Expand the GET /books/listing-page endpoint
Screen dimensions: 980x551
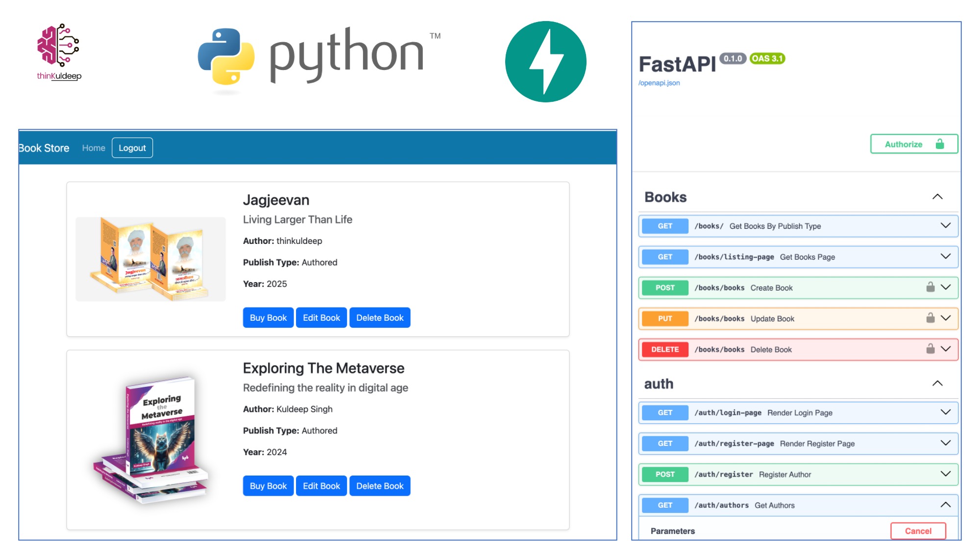[x=945, y=257]
